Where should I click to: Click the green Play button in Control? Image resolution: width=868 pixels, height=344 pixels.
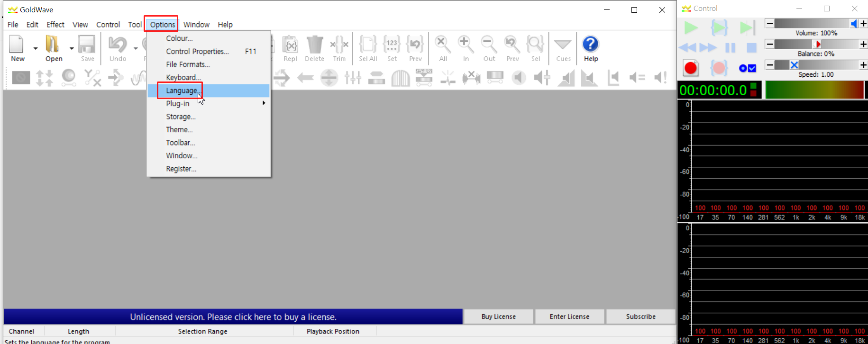click(x=691, y=28)
